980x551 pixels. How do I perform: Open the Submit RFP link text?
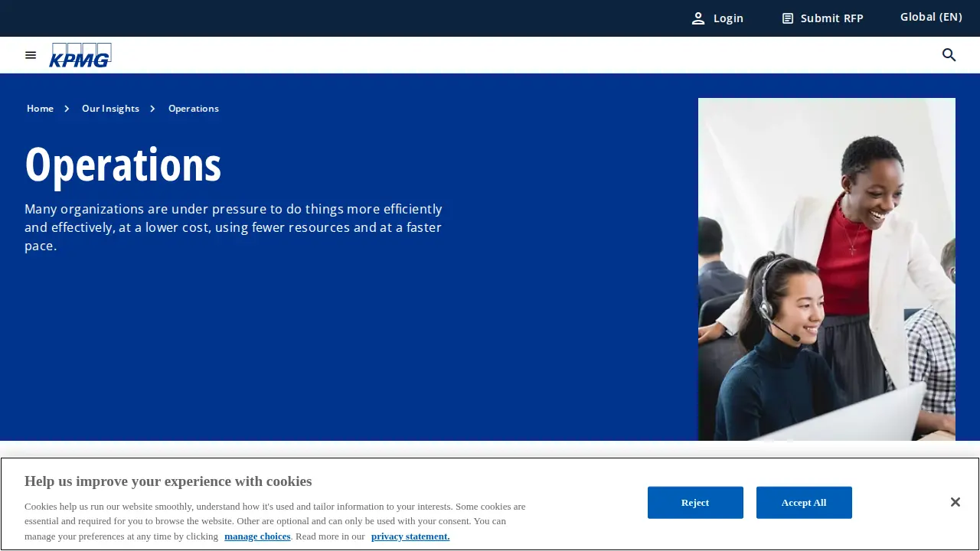point(831,18)
